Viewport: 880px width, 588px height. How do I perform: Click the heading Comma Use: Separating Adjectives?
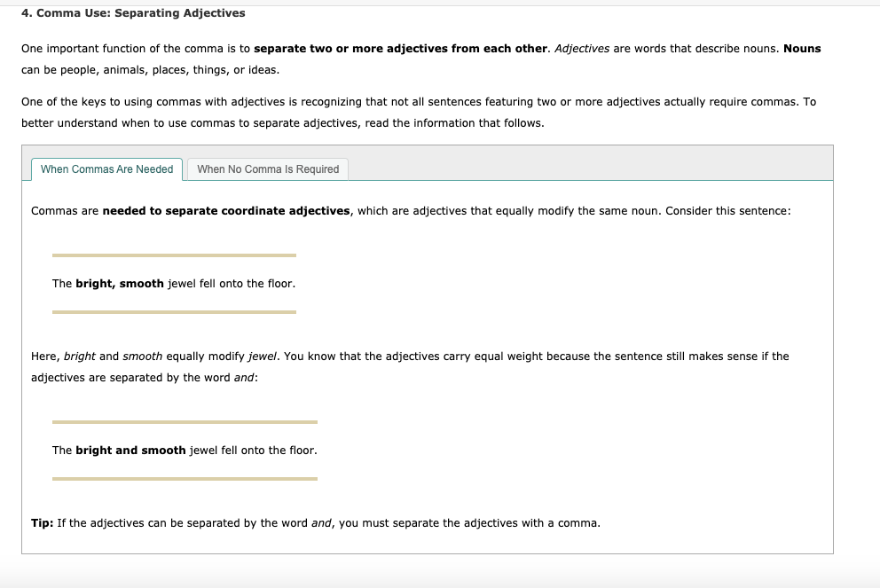point(132,12)
